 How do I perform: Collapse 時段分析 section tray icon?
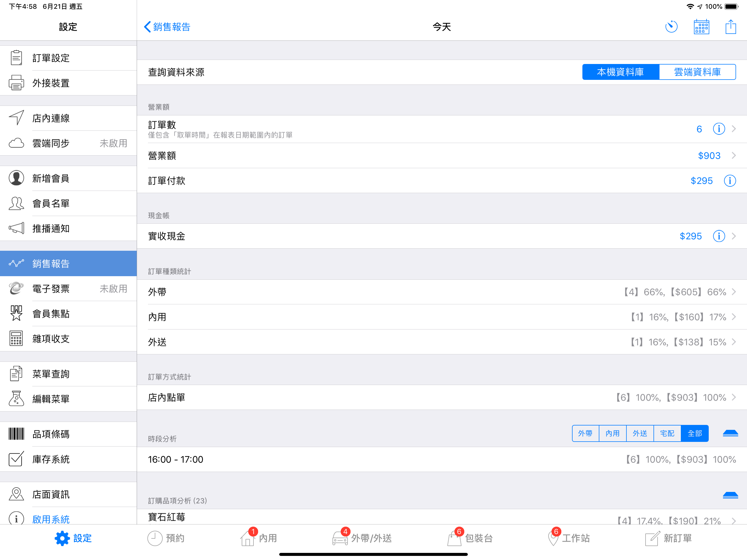pyautogui.click(x=730, y=433)
